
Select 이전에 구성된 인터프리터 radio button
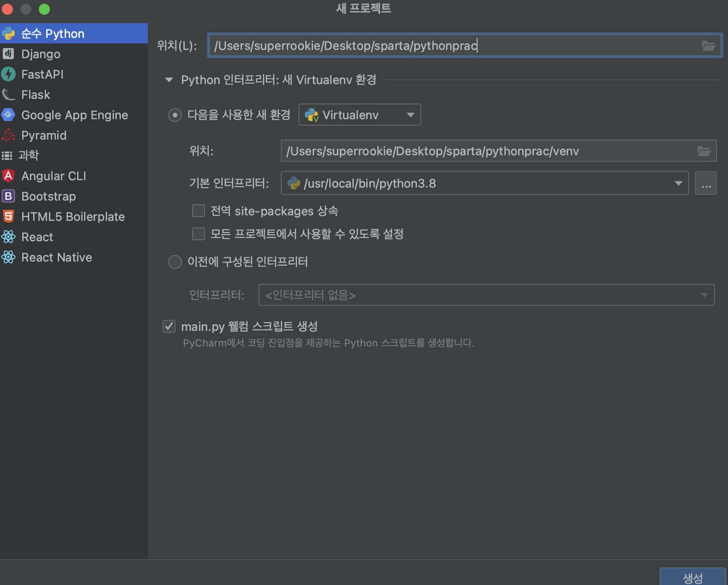pos(175,262)
